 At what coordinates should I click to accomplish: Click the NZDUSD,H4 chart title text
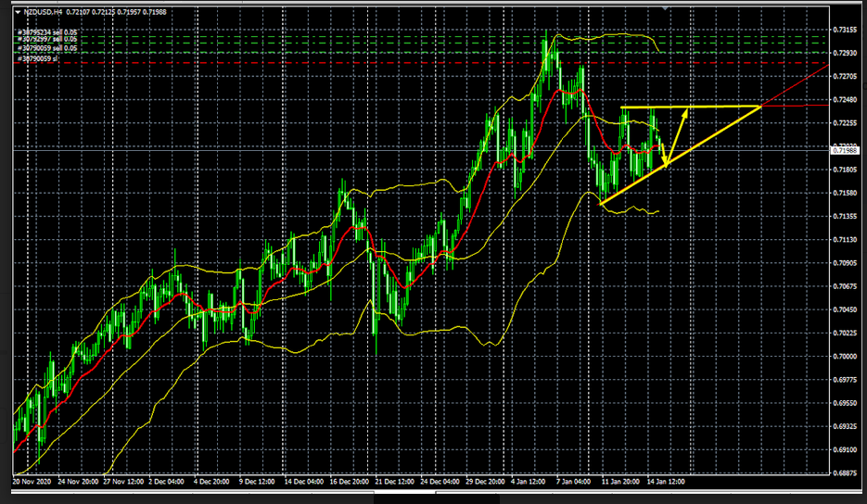[40, 11]
